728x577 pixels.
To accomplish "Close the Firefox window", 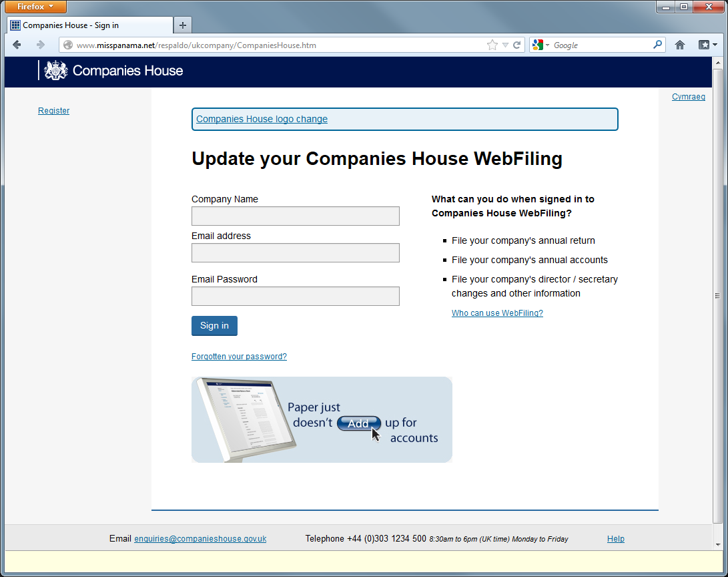I will [x=709, y=7].
